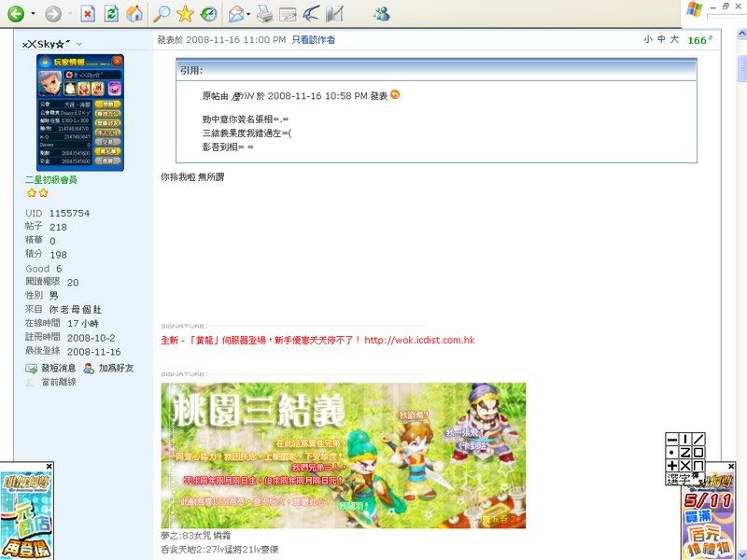Screen dimensions: 747x560
Task: Add user as friend via 加為好友
Action: coord(116,368)
